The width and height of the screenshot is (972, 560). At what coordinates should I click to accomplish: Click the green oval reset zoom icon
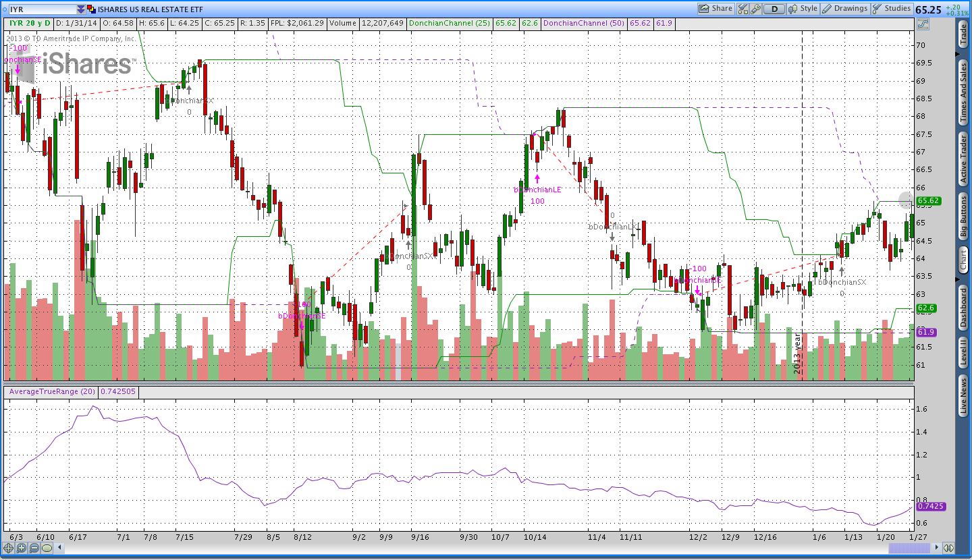(x=47, y=548)
